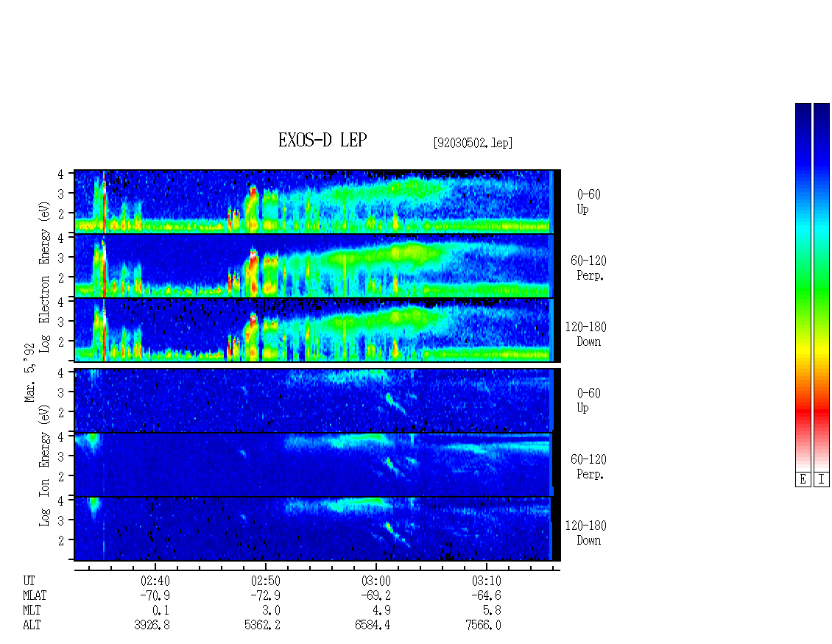
Task: Click the date label Mar. 5, '92
Action: 29,372
